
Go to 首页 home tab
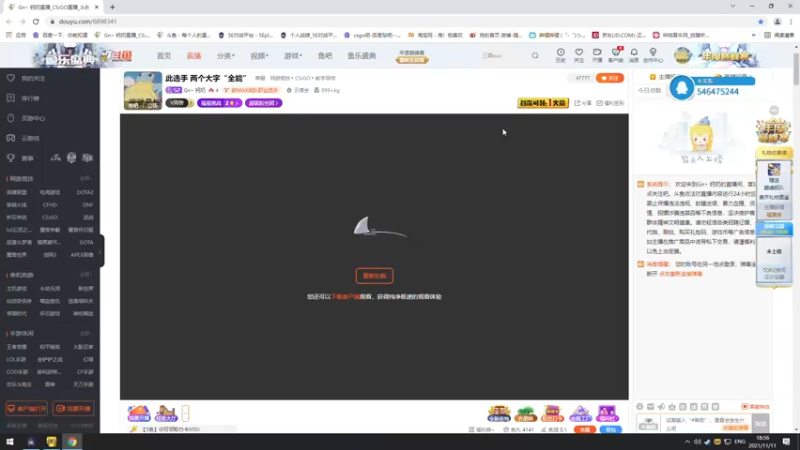[164, 56]
